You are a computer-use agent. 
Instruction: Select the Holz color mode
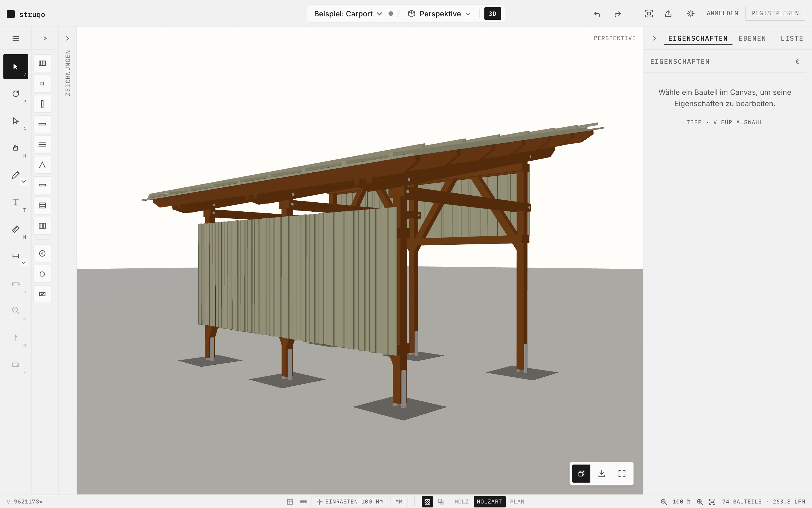461,502
